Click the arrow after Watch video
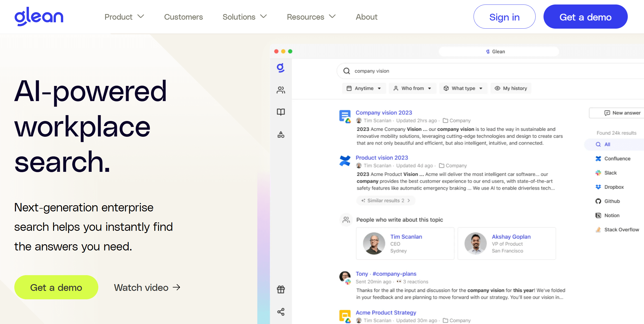This screenshot has width=644, height=324. pos(176,288)
